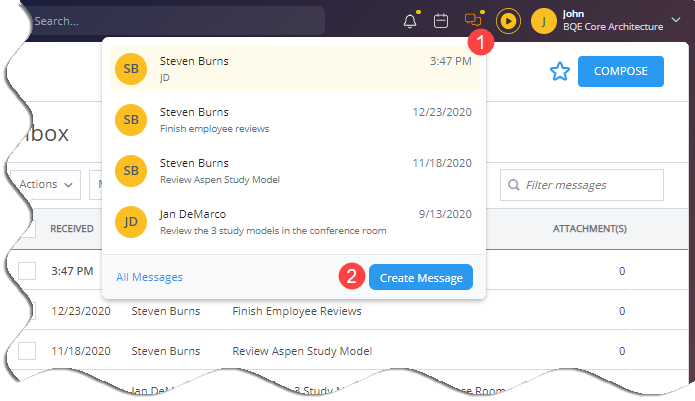This screenshot has width=695, height=401.
Task: Click the SB avatar dated 11/18/2020
Action: tap(131, 171)
